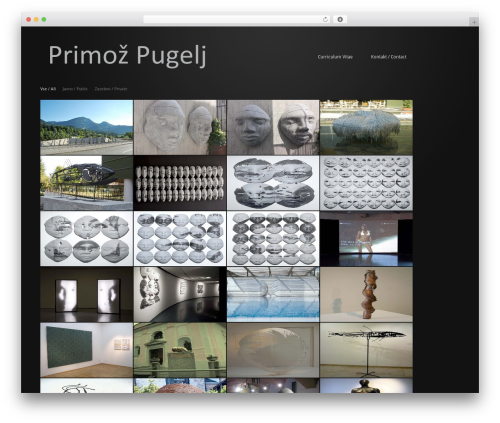Open a new tab with plus icon
The height and width of the screenshot is (423, 500).
click(474, 22)
